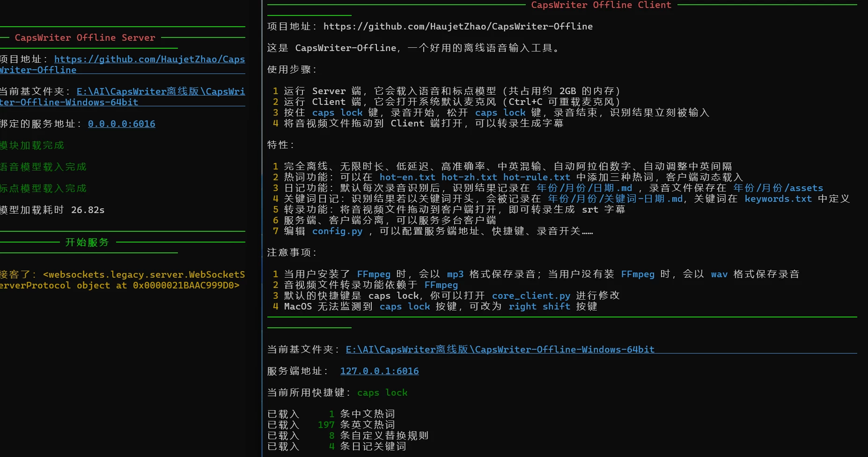
Task: Click 'hot-en.txt' filename text
Action: coord(407,177)
